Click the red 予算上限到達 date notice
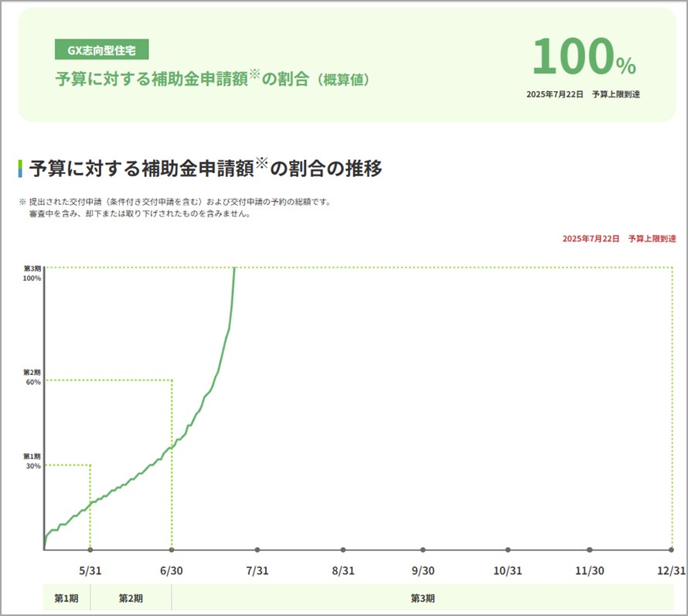Screen dimensions: 688x616 coord(618,239)
